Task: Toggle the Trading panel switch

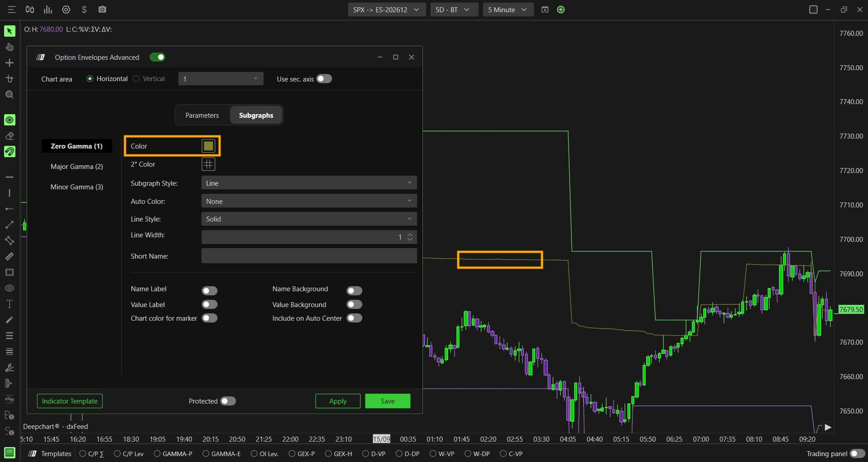Action: point(858,453)
